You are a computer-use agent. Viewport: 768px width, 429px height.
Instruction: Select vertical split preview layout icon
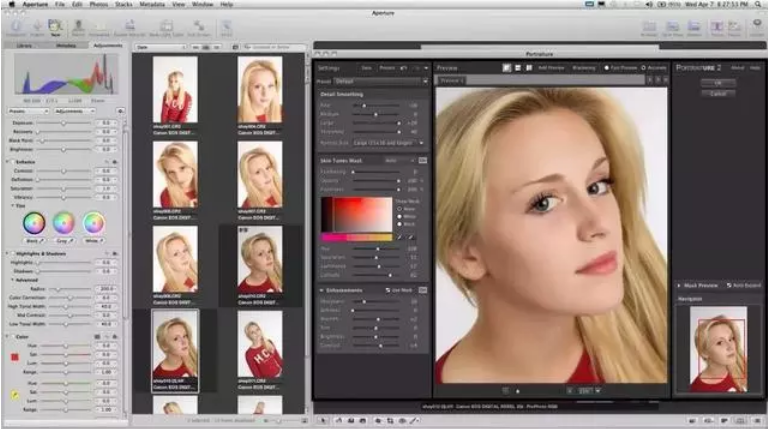529,68
